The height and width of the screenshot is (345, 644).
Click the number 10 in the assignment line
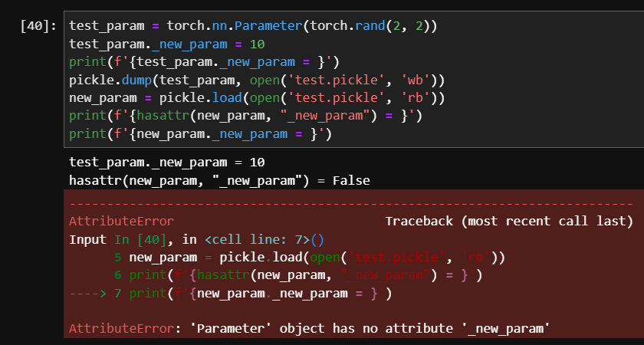pos(257,44)
